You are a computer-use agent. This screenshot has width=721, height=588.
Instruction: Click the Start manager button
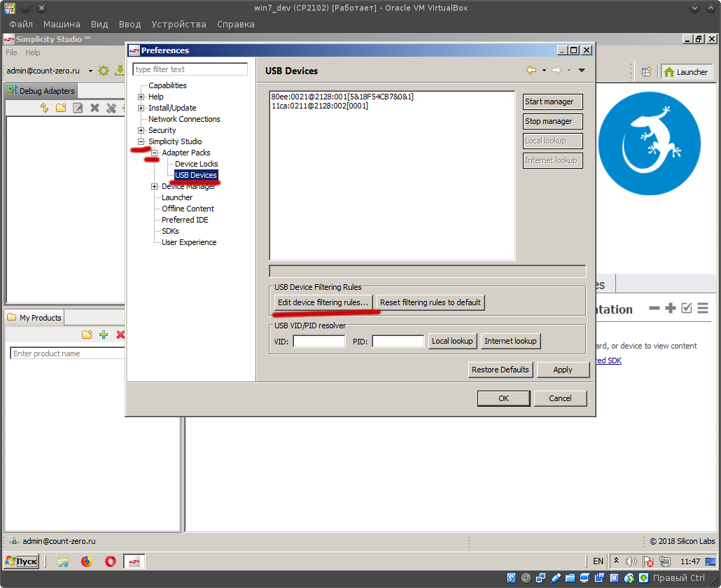coord(553,101)
